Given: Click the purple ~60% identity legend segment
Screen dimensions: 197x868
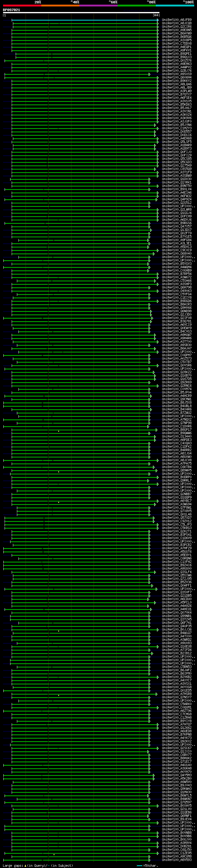Looking at the screenshot, I should click(x=99, y=6).
